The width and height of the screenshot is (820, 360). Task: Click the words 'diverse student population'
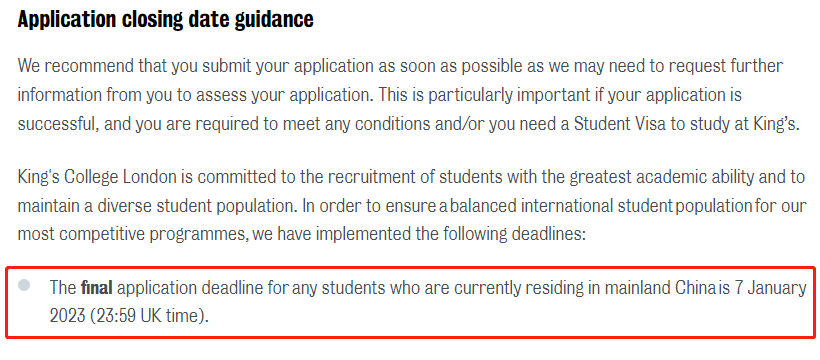point(194,206)
